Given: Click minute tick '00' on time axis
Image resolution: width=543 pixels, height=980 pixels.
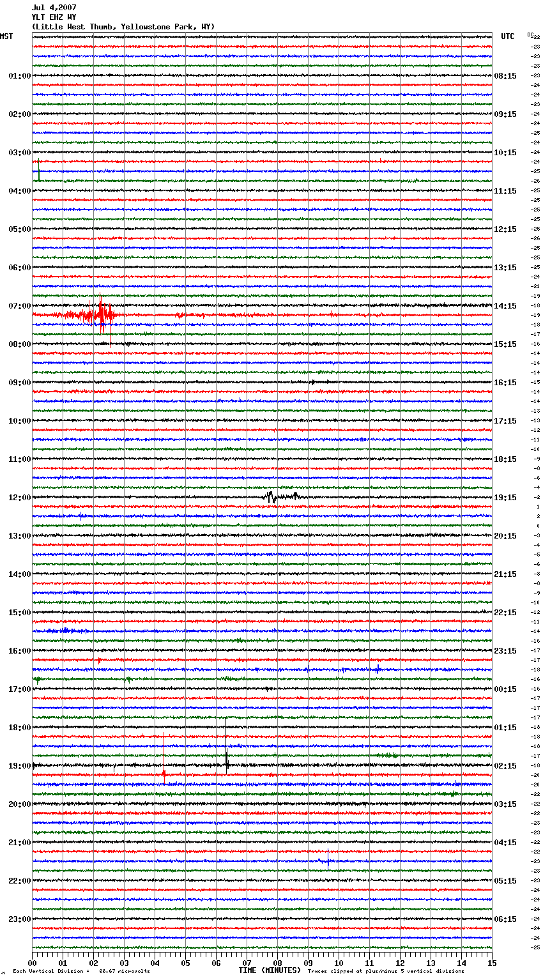Looking at the screenshot, I should coord(33,963).
